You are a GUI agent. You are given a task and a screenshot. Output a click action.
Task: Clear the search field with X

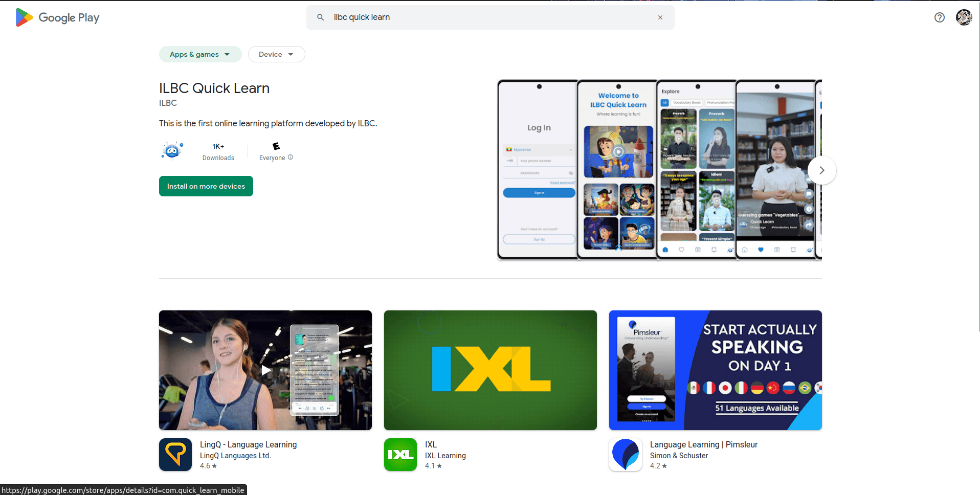point(660,17)
